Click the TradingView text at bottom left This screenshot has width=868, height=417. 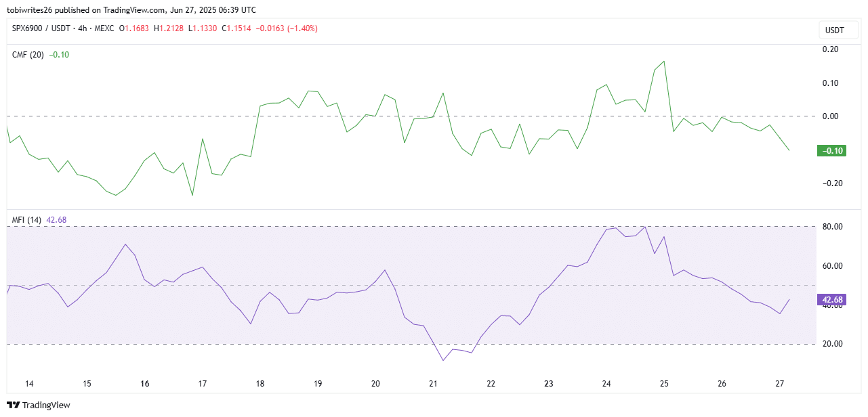coord(47,405)
